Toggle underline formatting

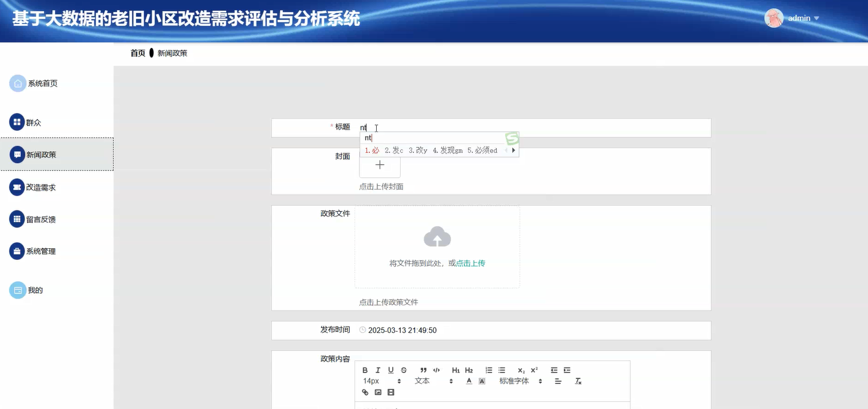[390, 370]
